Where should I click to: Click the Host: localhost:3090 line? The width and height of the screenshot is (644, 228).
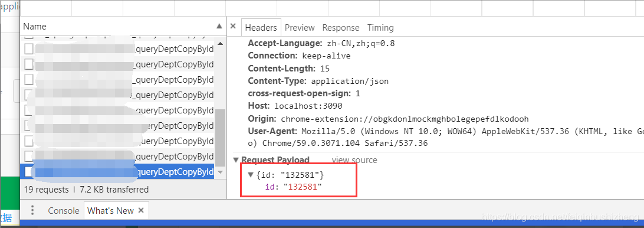coord(295,106)
